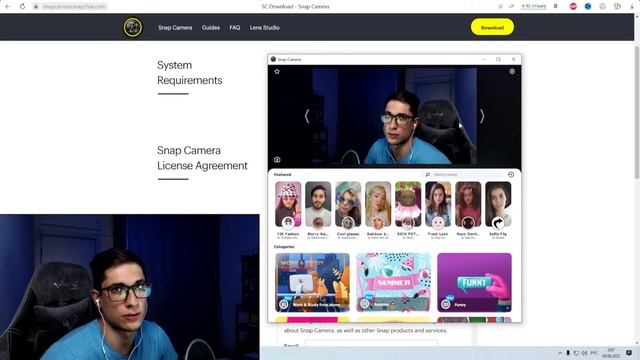
Task: Open the Lens Studio nav link
Action: 264,28
